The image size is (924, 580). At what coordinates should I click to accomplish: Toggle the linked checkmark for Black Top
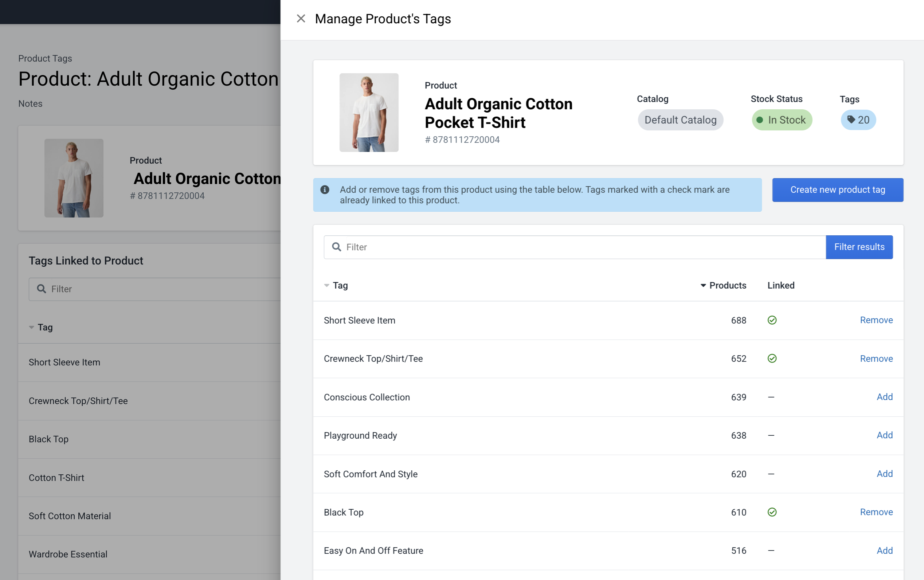(x=772, y=512)
